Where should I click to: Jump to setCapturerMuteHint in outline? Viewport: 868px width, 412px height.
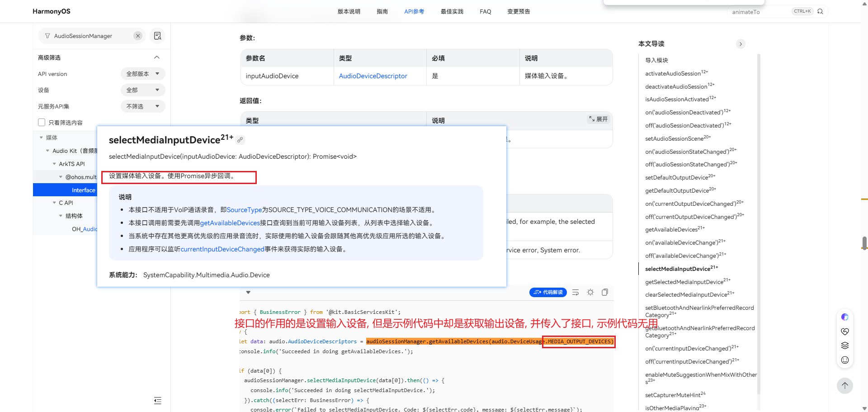[x=675, y=394]
